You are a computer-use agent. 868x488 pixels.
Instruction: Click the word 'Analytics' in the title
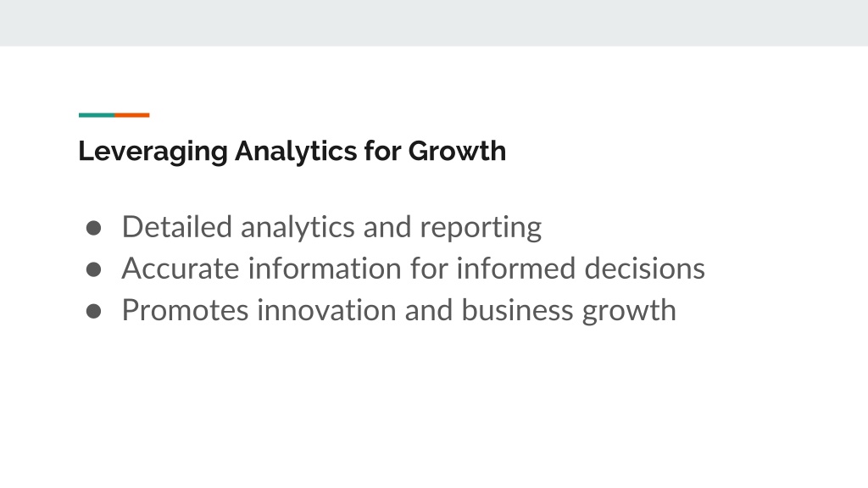pyautogui.click(x=296, y=151)
